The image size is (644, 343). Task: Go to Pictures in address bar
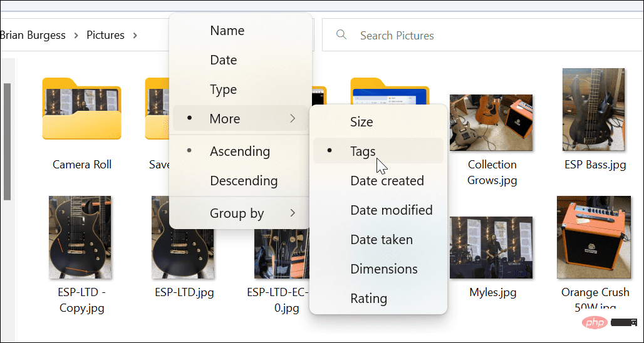(x=105, y=36)
